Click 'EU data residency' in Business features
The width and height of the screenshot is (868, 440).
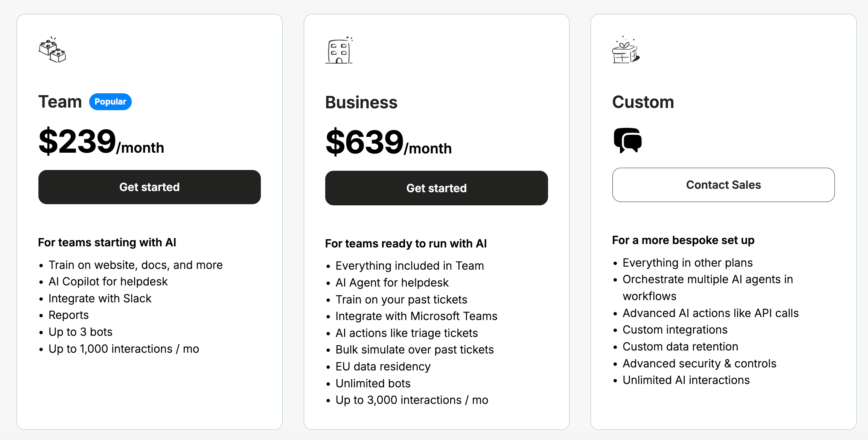(x=383, y=366)
